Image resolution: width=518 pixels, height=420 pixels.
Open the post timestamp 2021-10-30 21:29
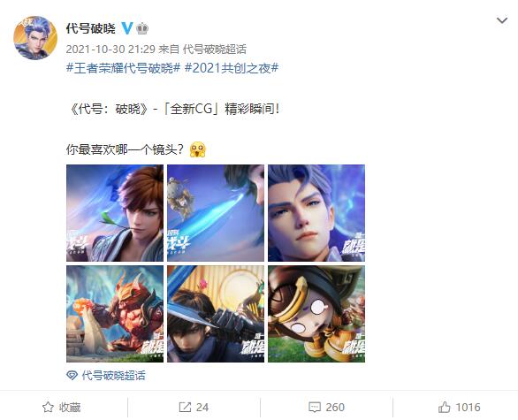click(110, 50)
